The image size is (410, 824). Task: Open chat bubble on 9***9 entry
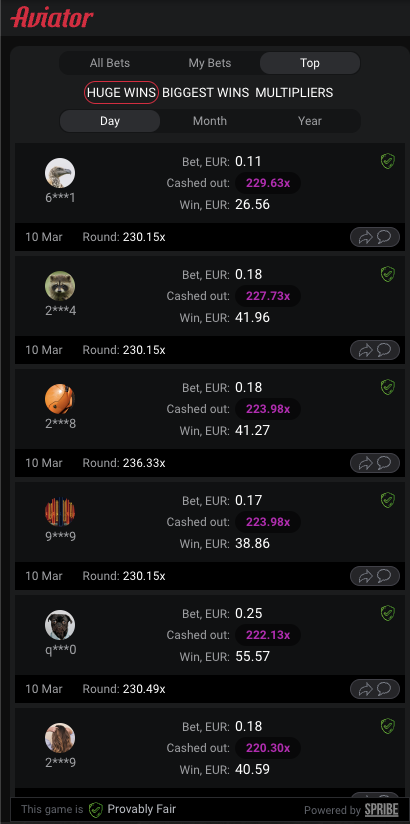(384, 576)
